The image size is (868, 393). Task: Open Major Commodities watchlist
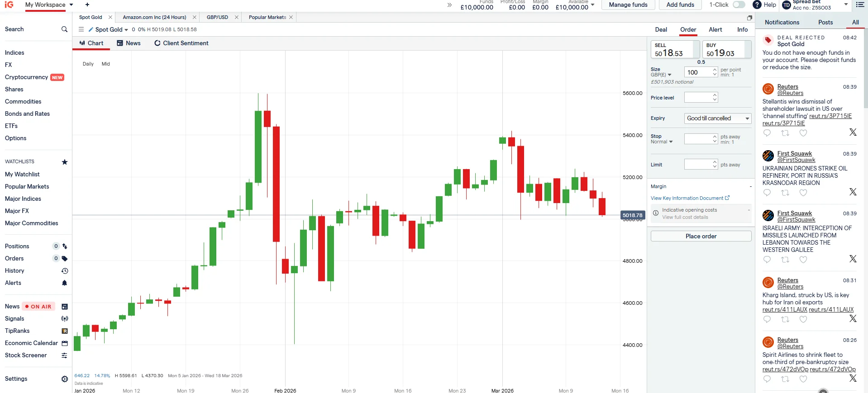point(32,223)
